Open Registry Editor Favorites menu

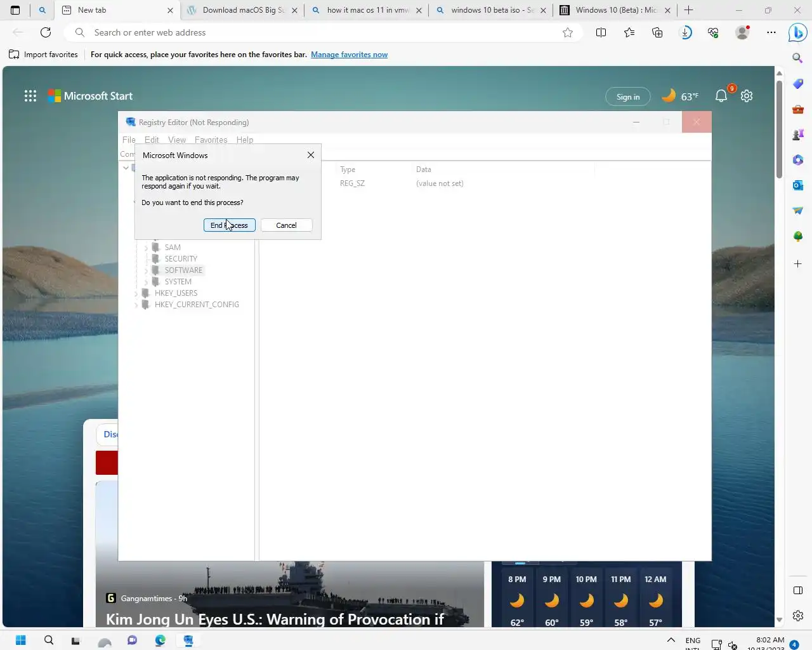[x=211, y=140]
